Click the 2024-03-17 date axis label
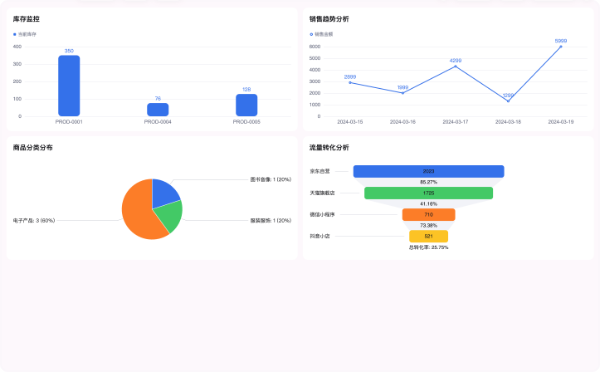This screenshot has height=372, width=600. (455, 122)
